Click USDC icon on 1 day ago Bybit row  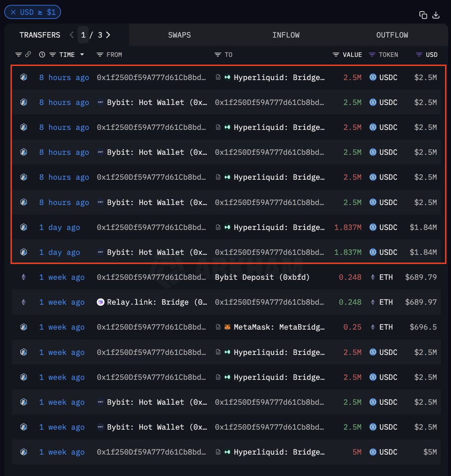pyautogui.click(x=373, y=252)
